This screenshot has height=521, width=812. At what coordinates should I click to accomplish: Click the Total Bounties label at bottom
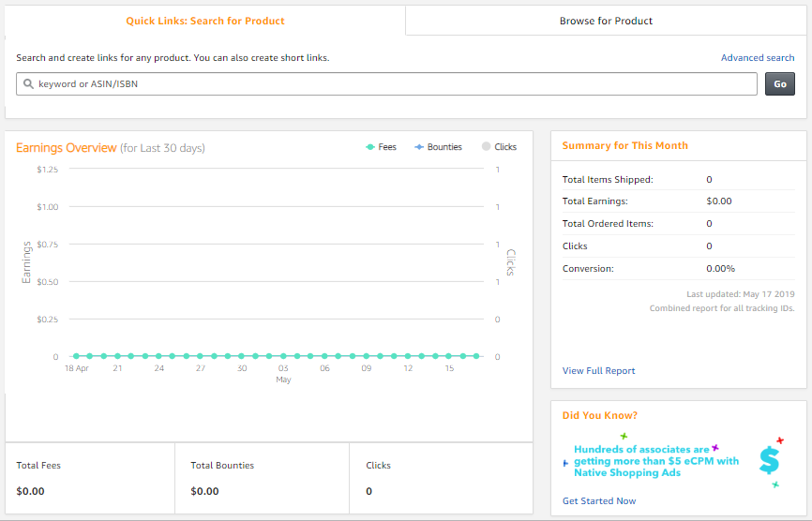pos(222,465)
